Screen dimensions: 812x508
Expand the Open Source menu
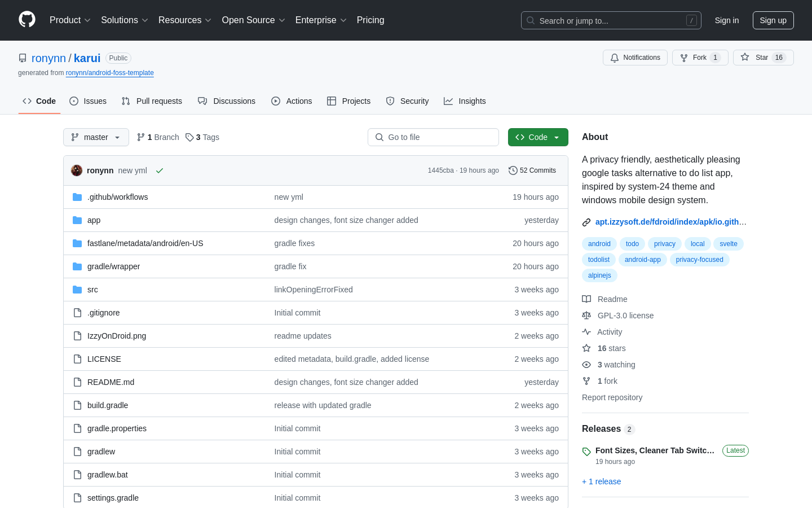pyautogui.click(x=254, y=20)
